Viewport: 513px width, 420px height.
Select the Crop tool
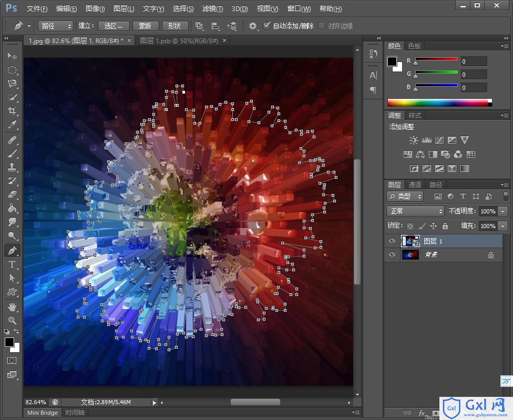(12, 110)
